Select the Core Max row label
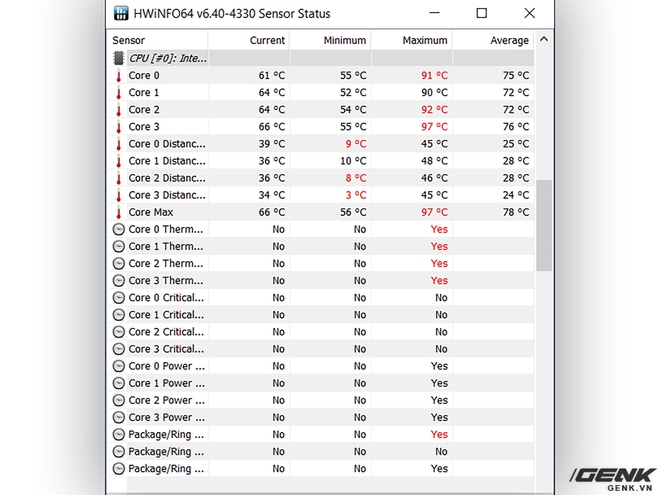This screenshot has height=495, width=660. click(x=151, y=213)
